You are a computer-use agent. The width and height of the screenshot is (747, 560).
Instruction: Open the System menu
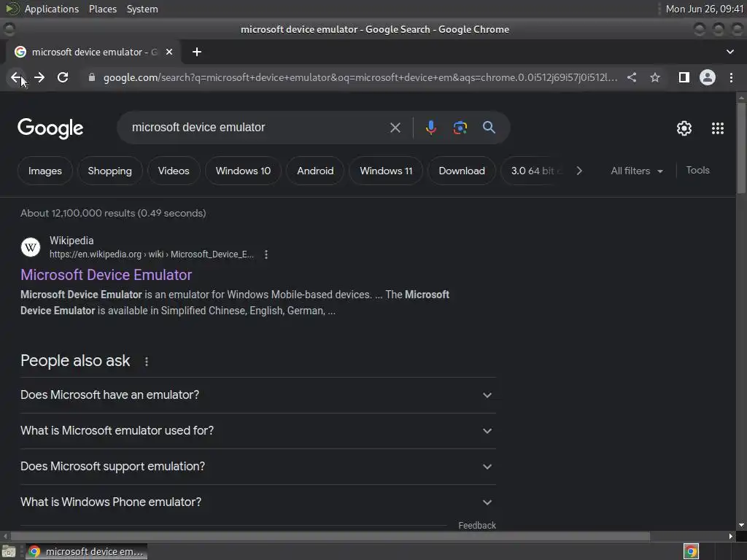142,9
